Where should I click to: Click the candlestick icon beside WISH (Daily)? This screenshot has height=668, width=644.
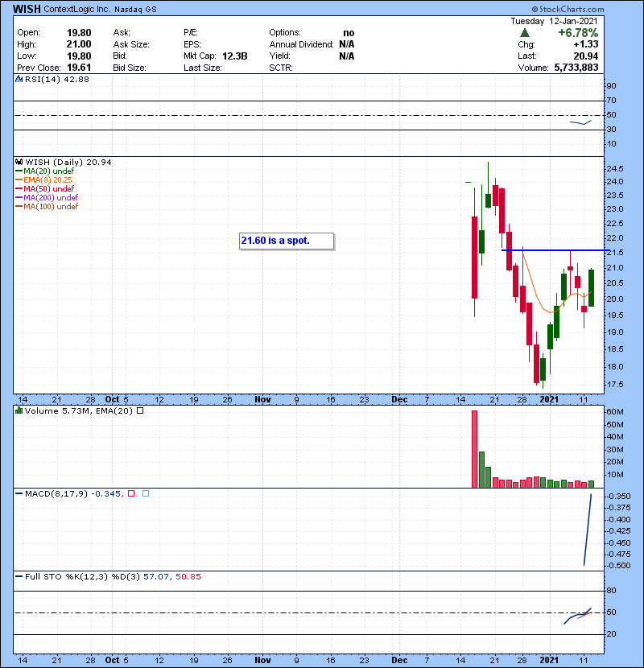[x=19, y=162]
